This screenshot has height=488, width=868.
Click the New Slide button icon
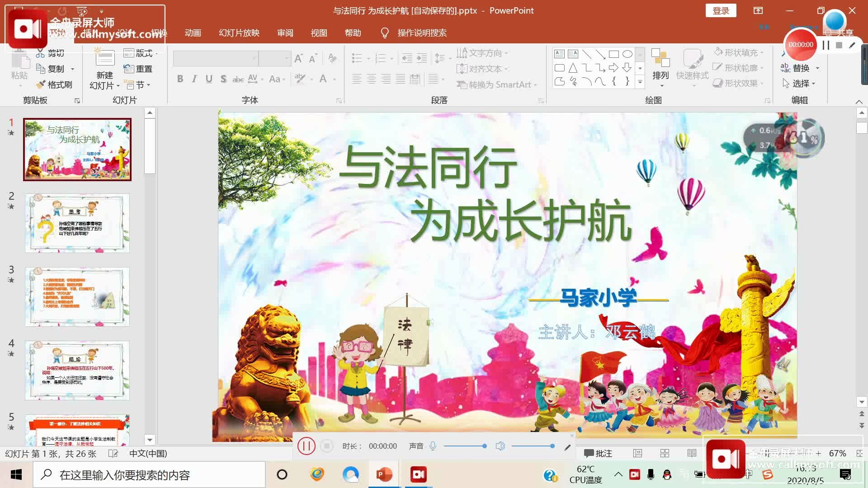click(x=104, y=58)
